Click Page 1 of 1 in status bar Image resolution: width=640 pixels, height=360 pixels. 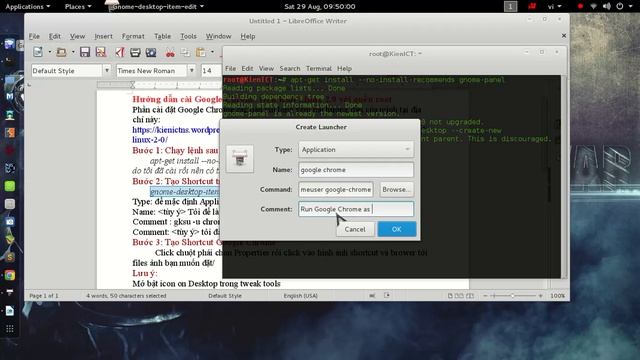click(x=44, y=296)
